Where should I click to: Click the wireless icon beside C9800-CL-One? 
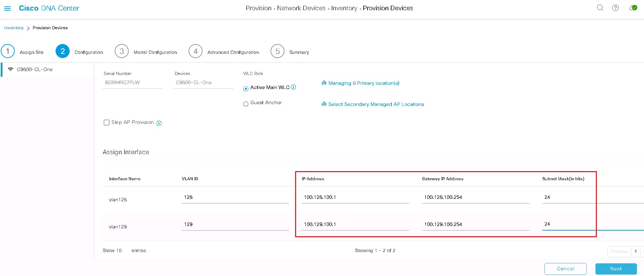11,69
